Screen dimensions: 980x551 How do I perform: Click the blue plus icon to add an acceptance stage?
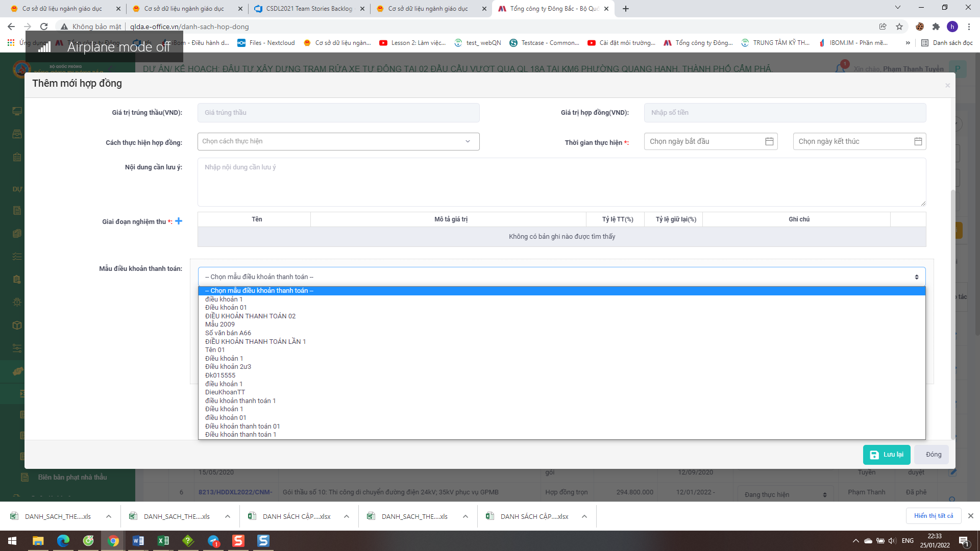pyautogui.click(x=179, y=221)
